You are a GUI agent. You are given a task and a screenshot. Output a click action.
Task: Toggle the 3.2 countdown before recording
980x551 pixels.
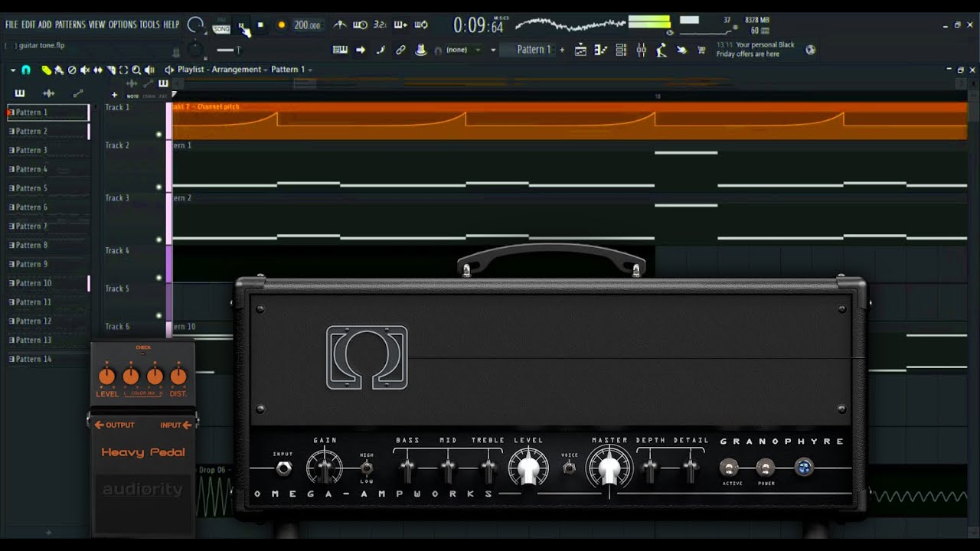380,25
